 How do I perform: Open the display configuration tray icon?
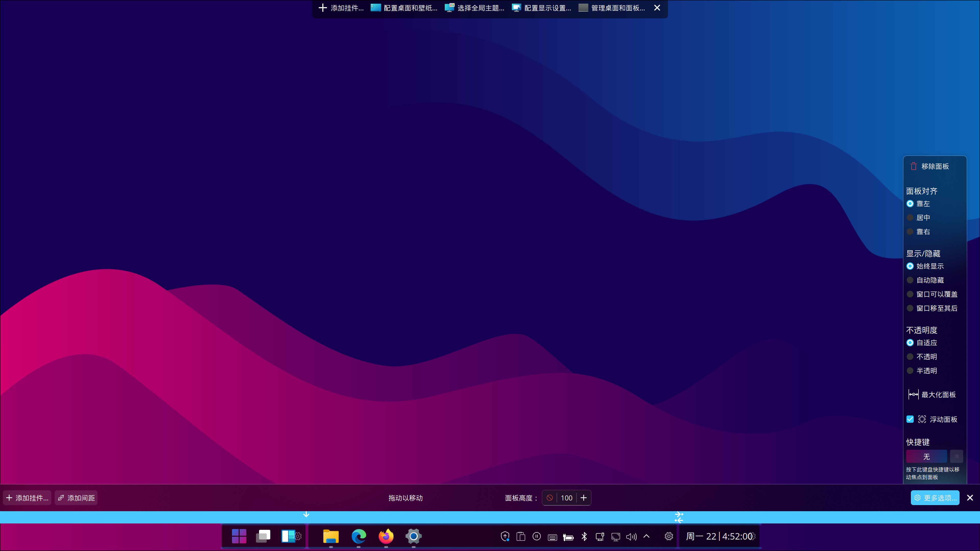coord(616,536)
